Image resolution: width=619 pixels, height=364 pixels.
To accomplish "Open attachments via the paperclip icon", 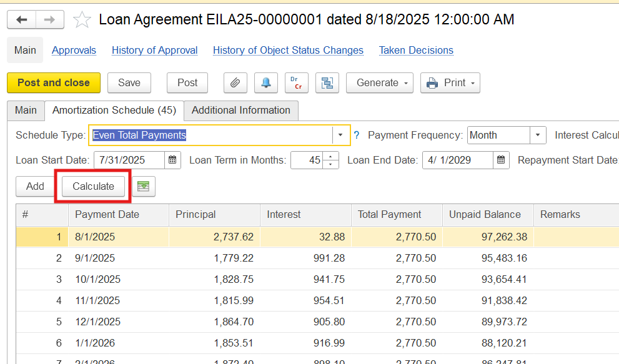I will pos(235,82).
